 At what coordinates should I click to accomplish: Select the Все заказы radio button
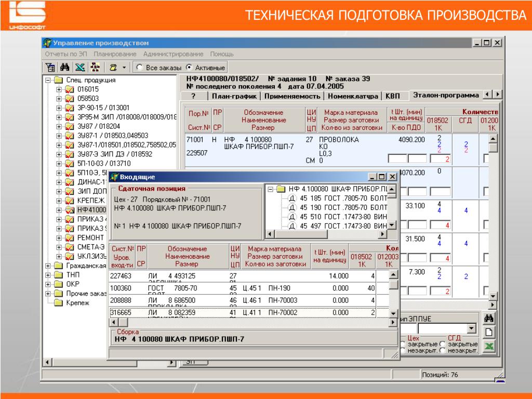point(139,68)
